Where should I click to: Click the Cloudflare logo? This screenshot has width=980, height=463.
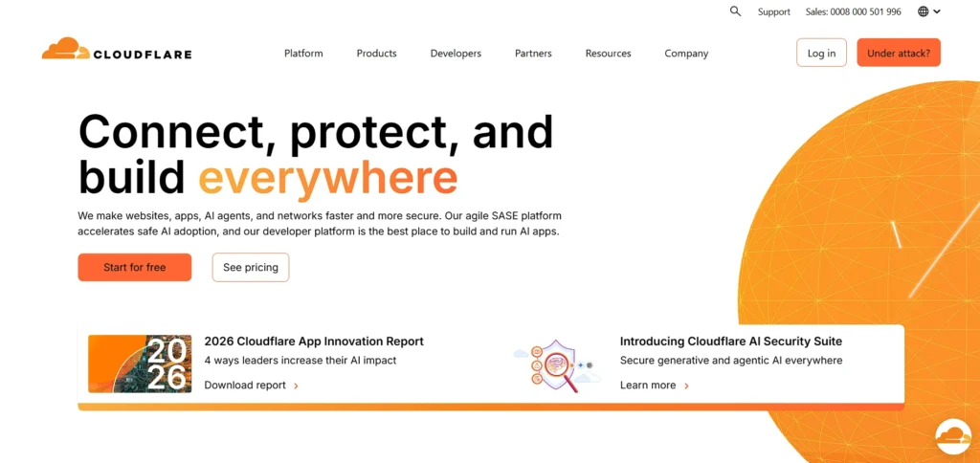tap(117, 50)
